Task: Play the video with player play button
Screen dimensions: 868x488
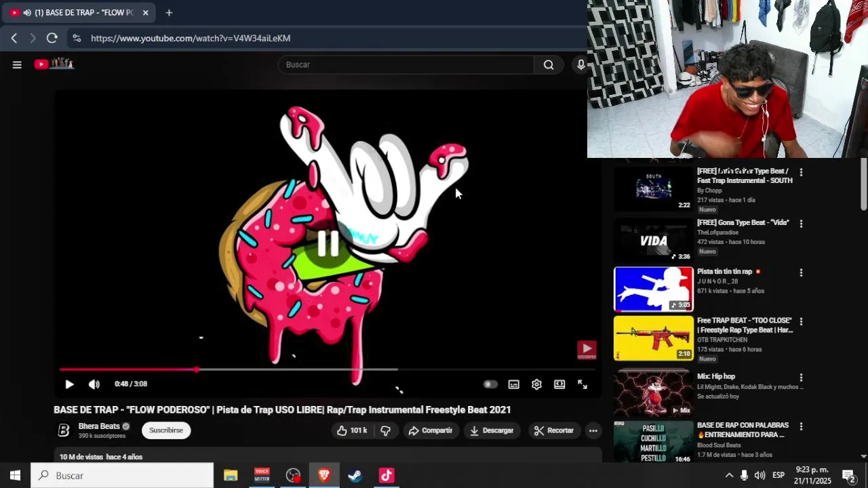Action: (x=69, y=384)
